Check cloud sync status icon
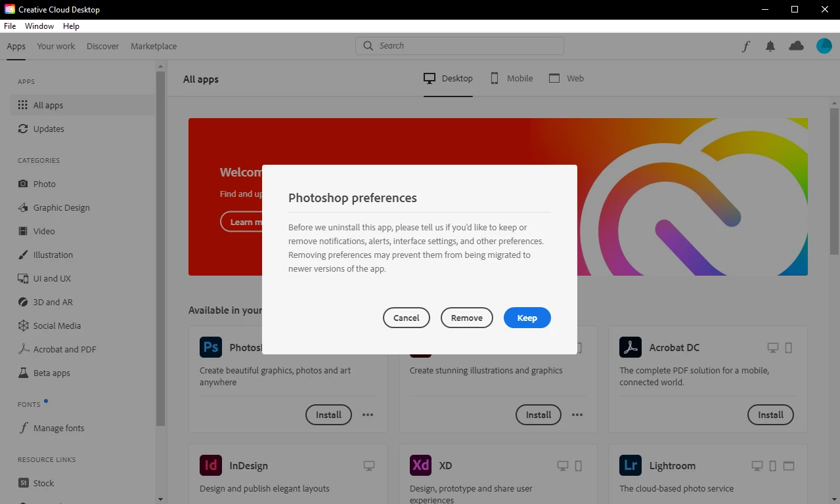The height and width of the screenshot is (504, 840). click(x=796, y=46)
